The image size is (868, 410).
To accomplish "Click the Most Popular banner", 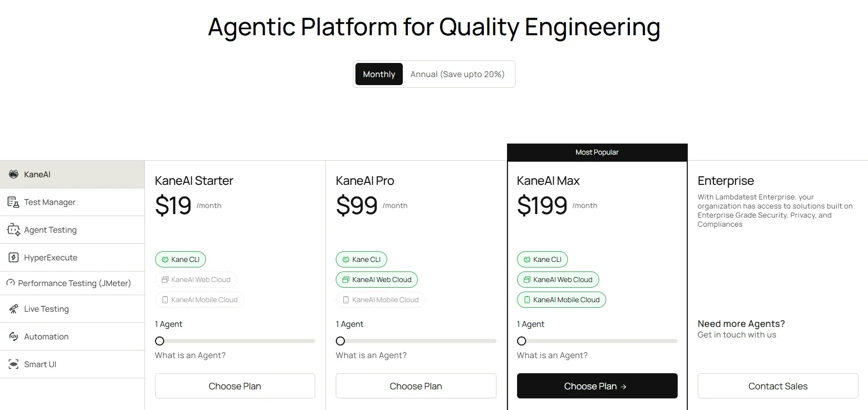I will 597,152.
